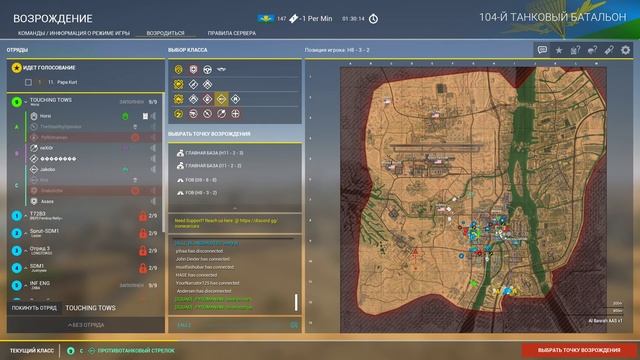Click the link chain icon in toolbar
640x360 pixels.
click(x=609, y=50)
